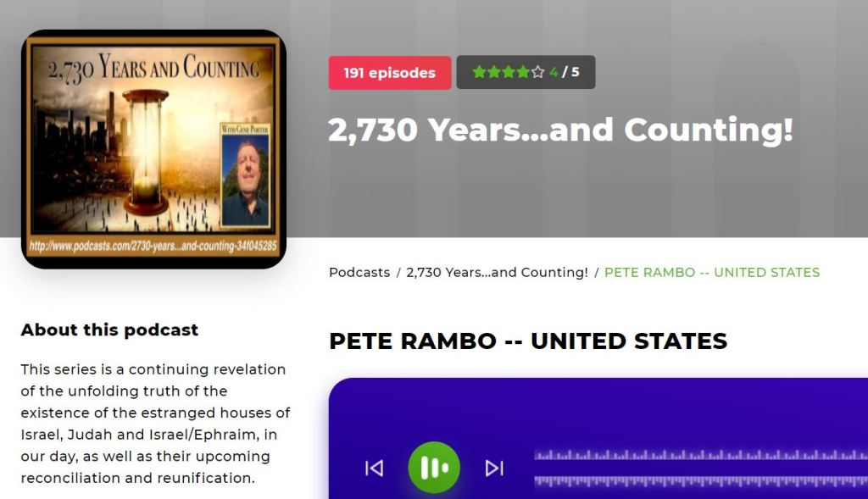Pause the episode with the green button
The width and height of the screenshot is (868, 499).
(x=433, y=468)
